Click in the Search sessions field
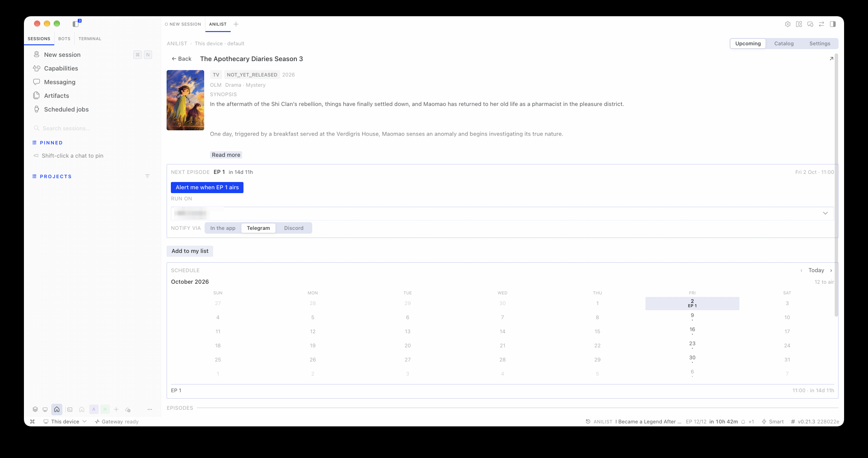Image resolution: width=868 pixels, height=458 pixels. [93, 128]
